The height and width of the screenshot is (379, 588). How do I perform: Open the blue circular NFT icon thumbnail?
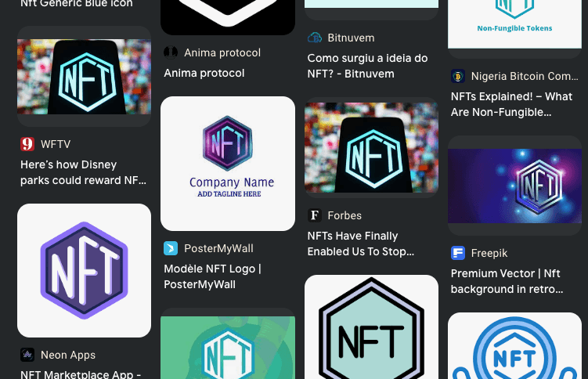pyautogui.click(x=514, y=345)
